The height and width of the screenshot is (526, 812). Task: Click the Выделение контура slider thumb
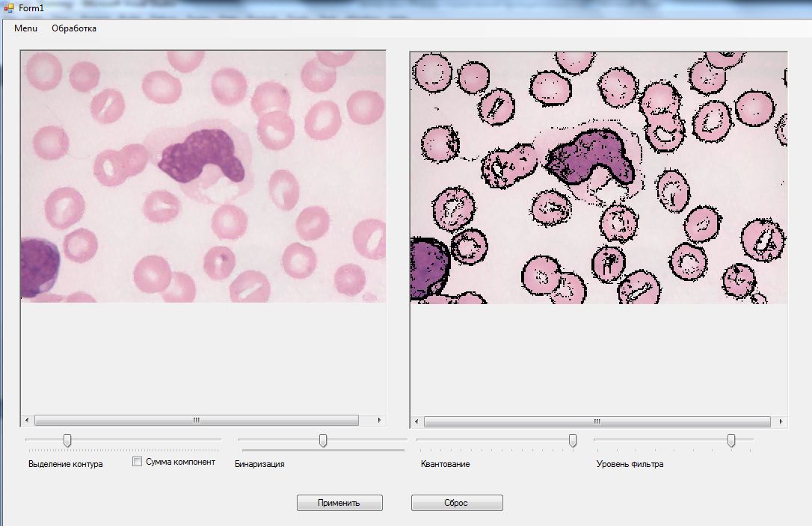67,441
